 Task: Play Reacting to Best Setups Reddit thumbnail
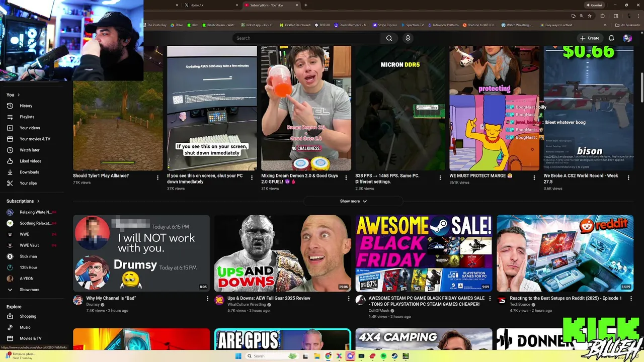point(565,253)
